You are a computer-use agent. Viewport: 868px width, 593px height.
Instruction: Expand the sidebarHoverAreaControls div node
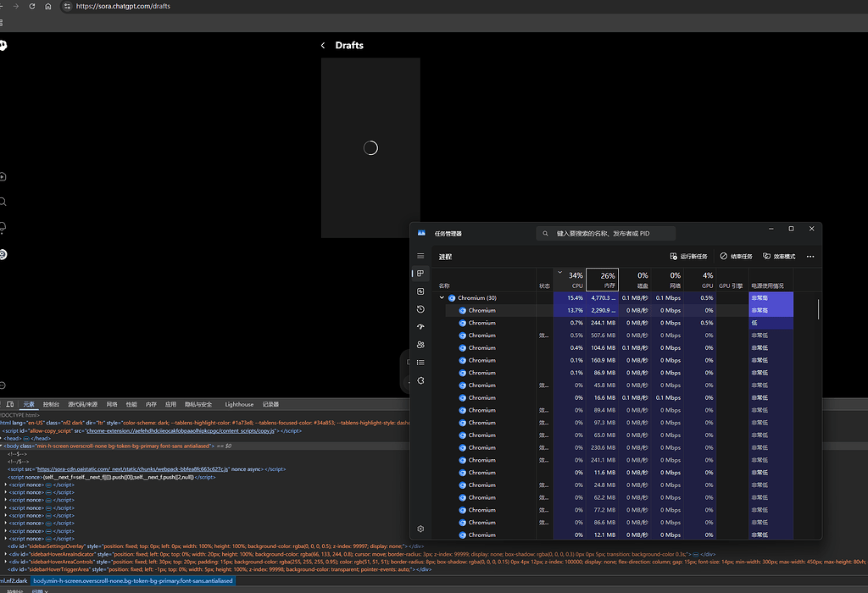6,562
